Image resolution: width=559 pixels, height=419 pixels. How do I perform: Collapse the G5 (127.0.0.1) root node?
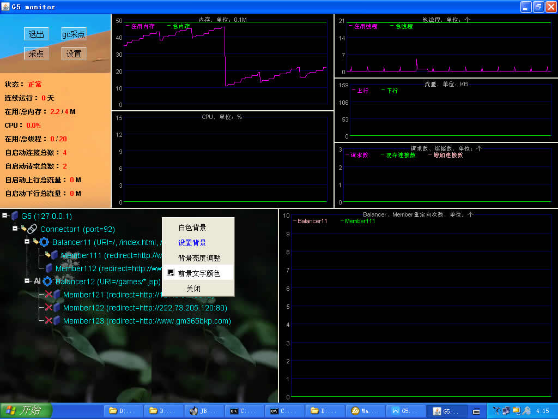coord(5,215)
